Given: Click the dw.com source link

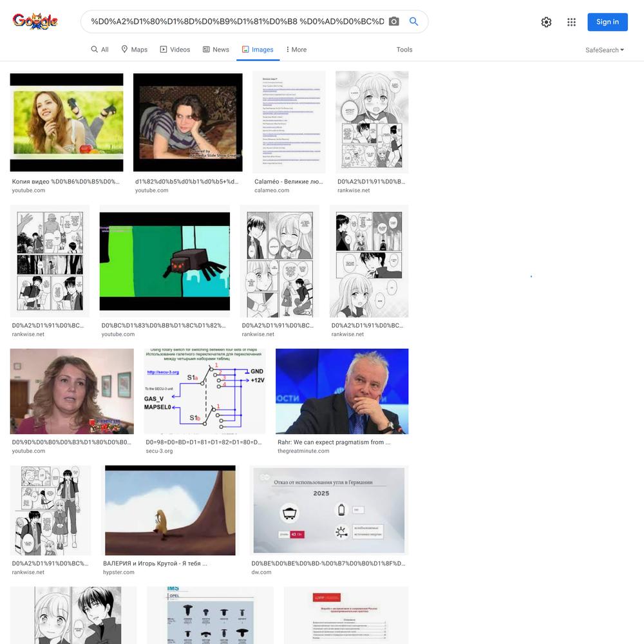Looking at the screenshot, I should click(x=261, y=572).
